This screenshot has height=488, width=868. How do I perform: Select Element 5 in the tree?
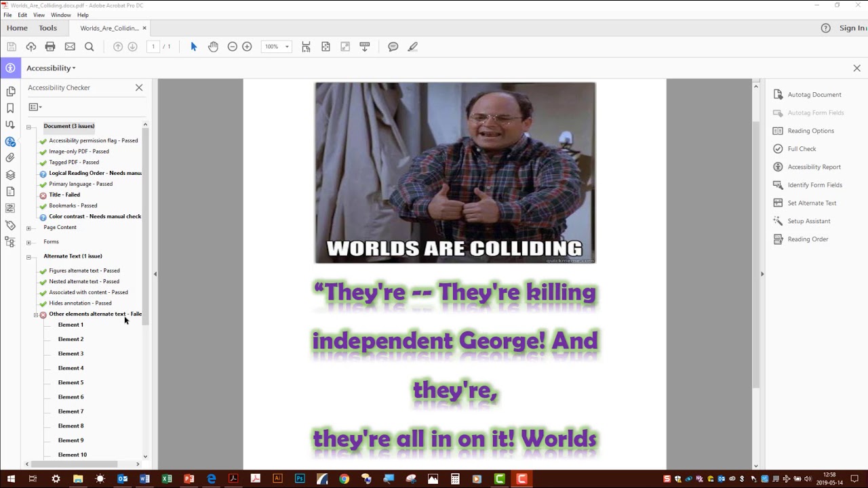(x=71, y=382)
